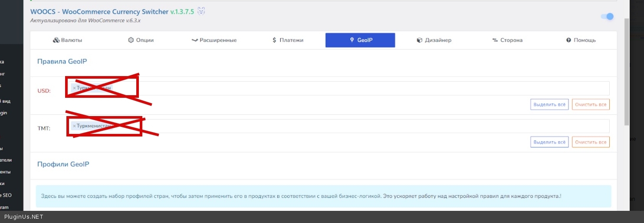644x223 pixels.
Task: Open the WOOCS - WooCommerce Currency Switcher title link
Action: pyautogui.click(x=99, y=12)
